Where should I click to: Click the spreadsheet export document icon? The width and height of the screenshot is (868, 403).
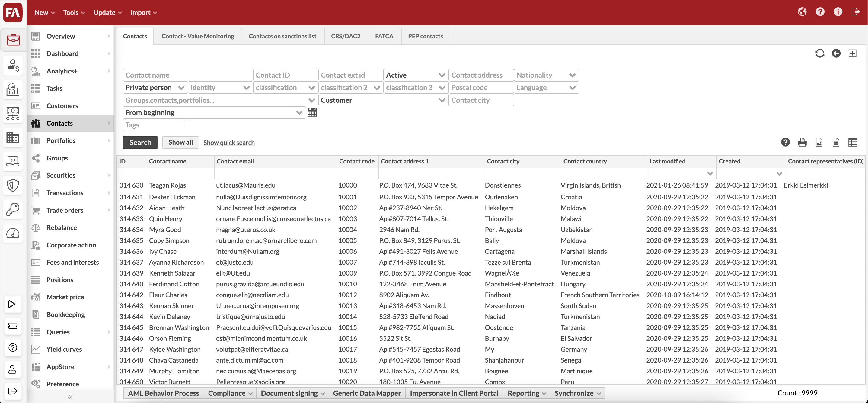click(x=836, y=142)
